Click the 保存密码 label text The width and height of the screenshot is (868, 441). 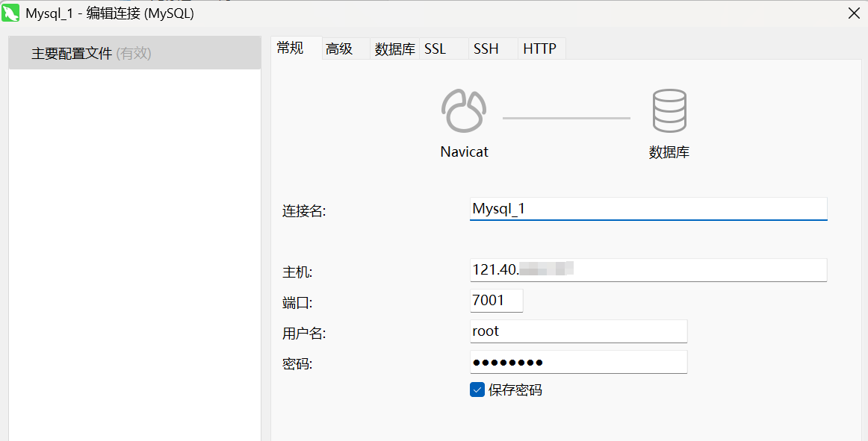pos(515,390)
